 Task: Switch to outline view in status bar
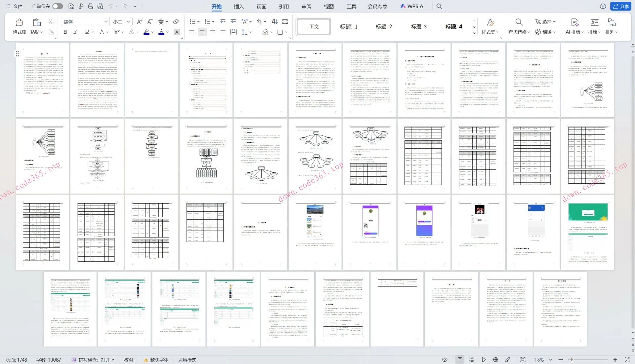click(472, 360)
